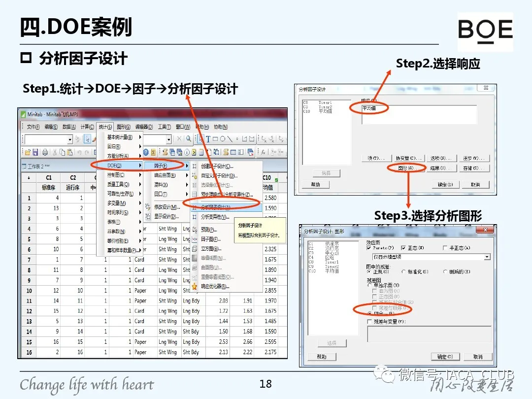Select the ellipse drawing tool
Screen dimensions: 532x399
point(223,139)
